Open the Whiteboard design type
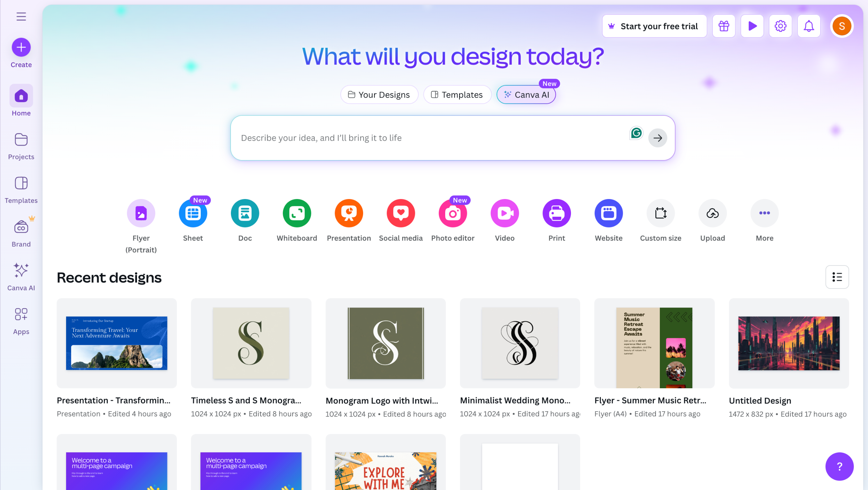The height and width of the screenshot is (490, 868). pyautogui.click(x=297, y=213)
